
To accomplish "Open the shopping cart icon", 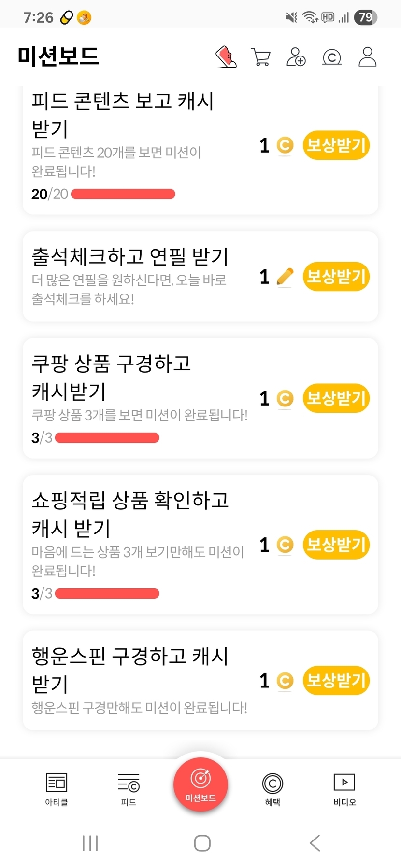I will click(x=261, y=57).
